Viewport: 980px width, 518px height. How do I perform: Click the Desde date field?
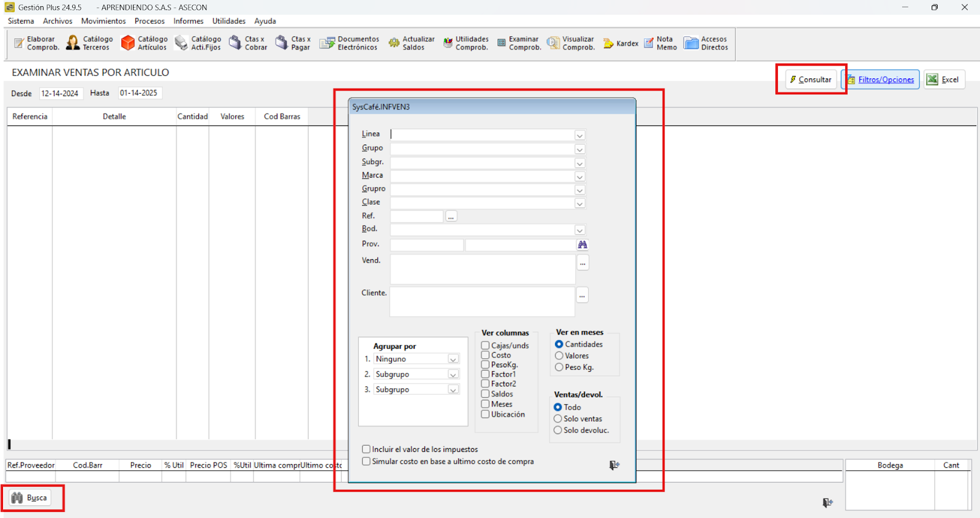point(60,93)
